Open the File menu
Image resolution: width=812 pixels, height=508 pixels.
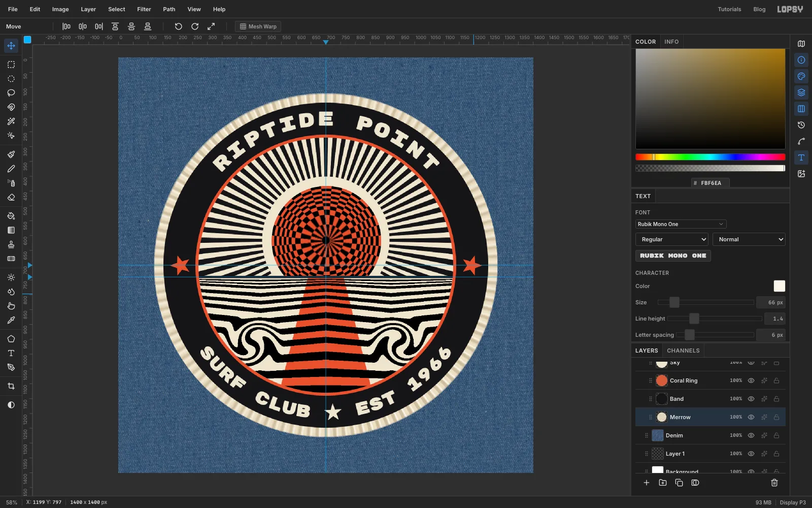coord(13,9)
